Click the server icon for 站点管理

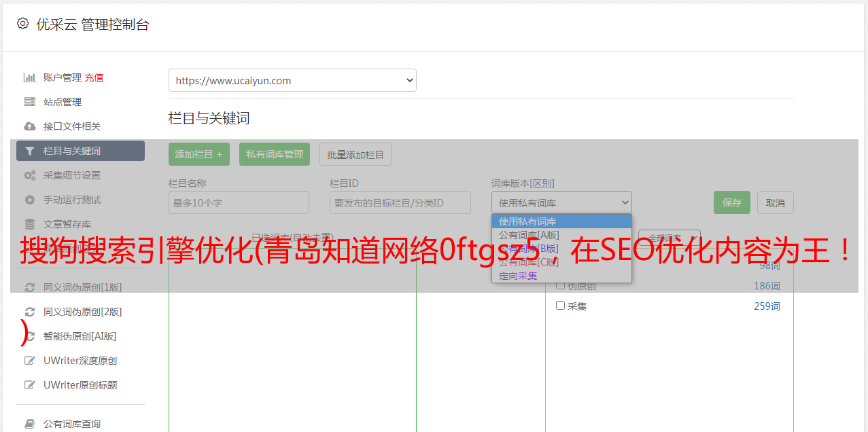(x=30, y=102)
